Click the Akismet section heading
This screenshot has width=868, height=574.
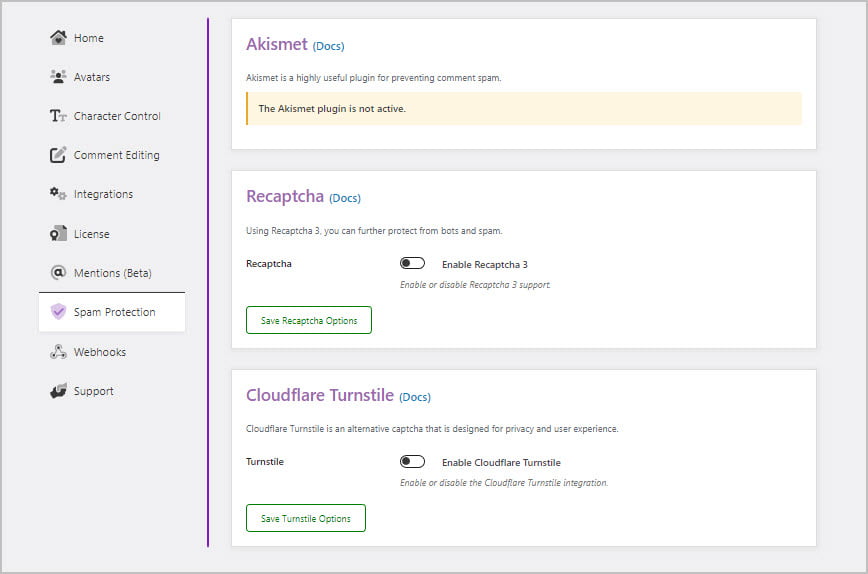click(x=277, y=44)
